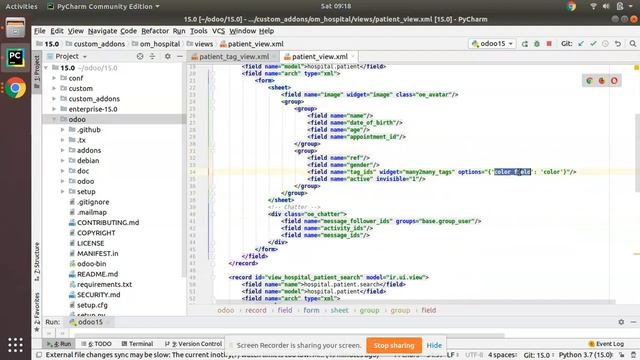Open the Event Log

click(606, 344)
